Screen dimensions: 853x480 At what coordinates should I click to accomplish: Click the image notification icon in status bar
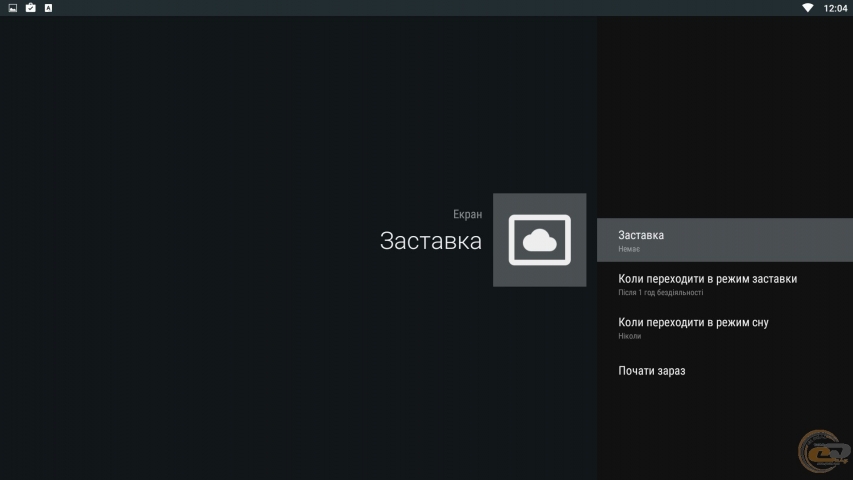(13, 8)
